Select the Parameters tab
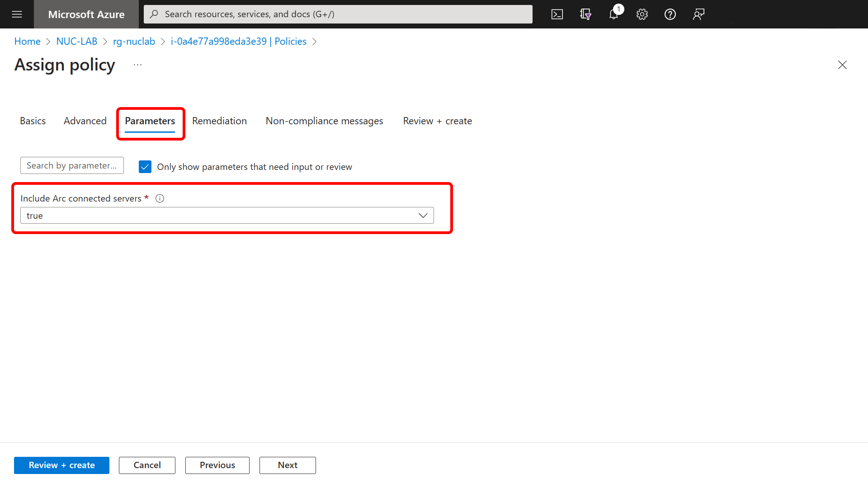The width and height of the screenshot is (868, 488). 150,121
